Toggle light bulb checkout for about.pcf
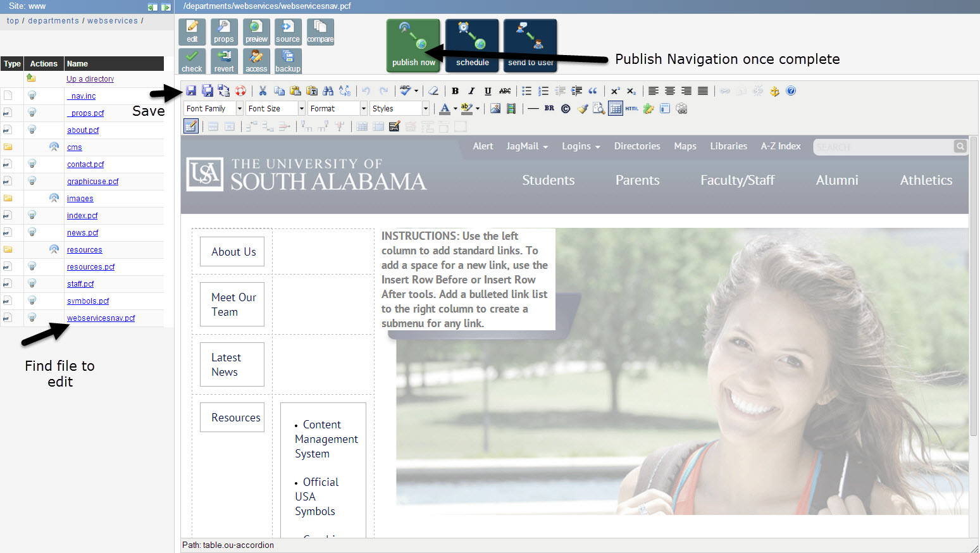 pos(32,130)
